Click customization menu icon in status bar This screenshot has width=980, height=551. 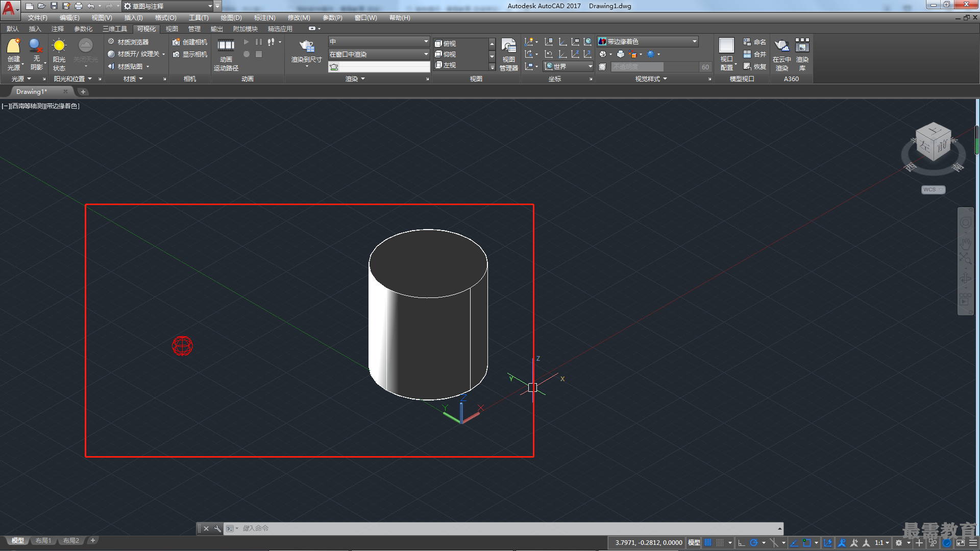coord(973,542)
